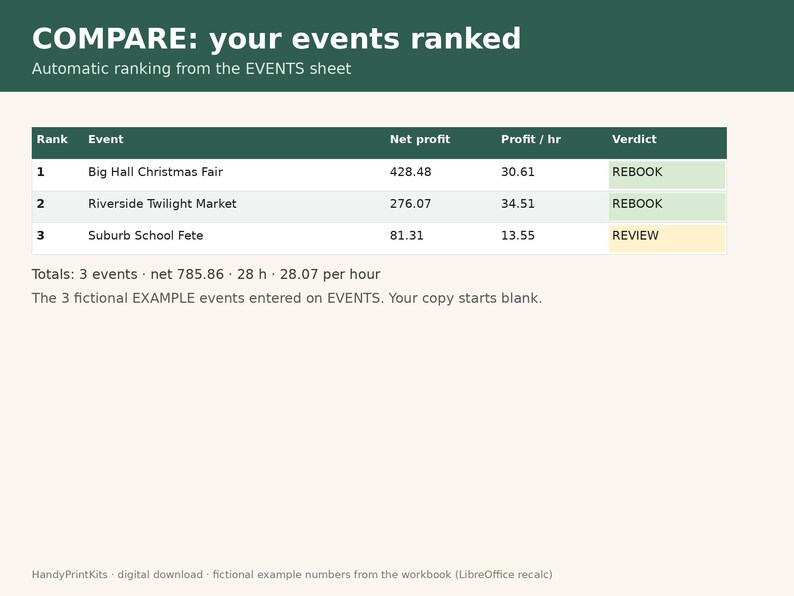Click the Suburb School Fete event name

tap(145, 236)
